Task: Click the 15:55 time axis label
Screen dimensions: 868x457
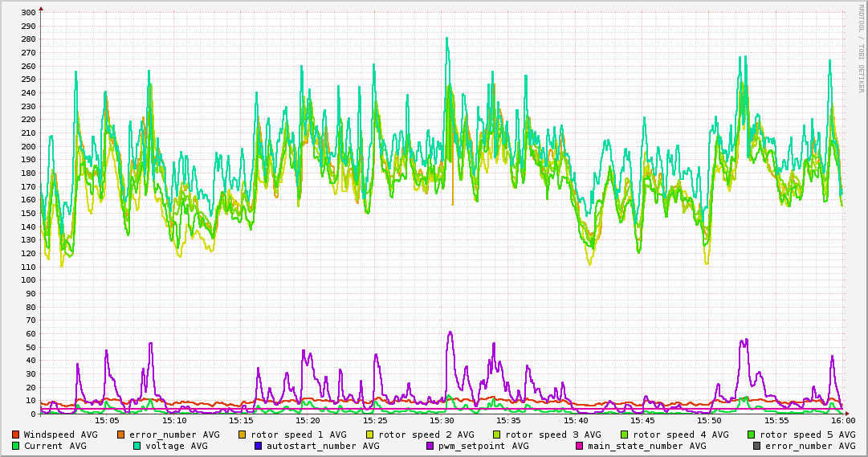Action: coord(776,421)
